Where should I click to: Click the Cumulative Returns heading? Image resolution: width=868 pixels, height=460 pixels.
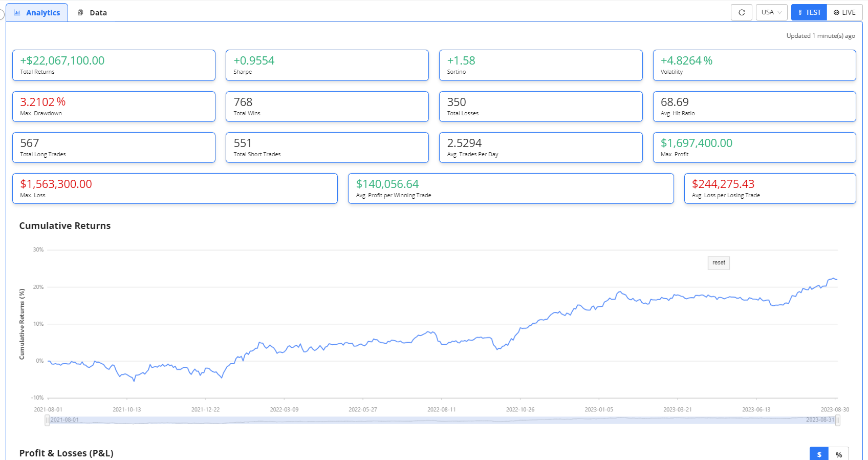(65, 226)
